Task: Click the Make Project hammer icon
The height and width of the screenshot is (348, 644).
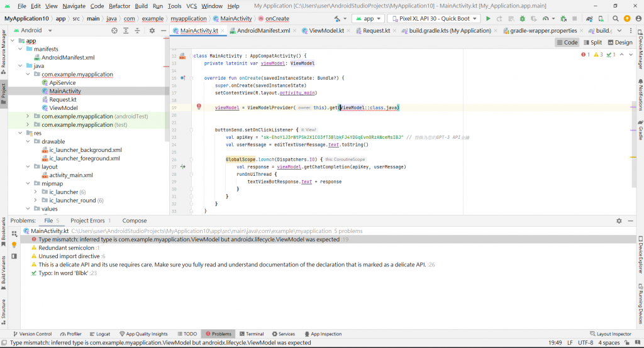Action: [x=337, y=18]
